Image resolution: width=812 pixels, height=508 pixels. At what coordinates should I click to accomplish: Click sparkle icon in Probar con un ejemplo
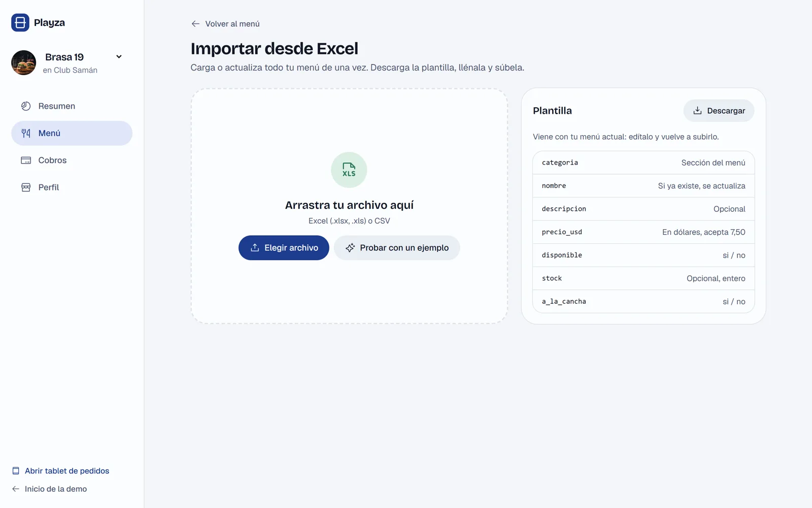[350, 248]
